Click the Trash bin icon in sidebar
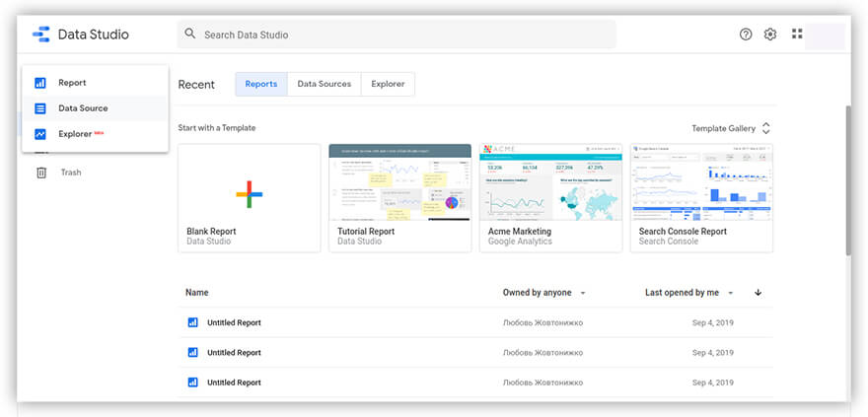This screenshot has height=417, width=868. (x=41, y=173)
